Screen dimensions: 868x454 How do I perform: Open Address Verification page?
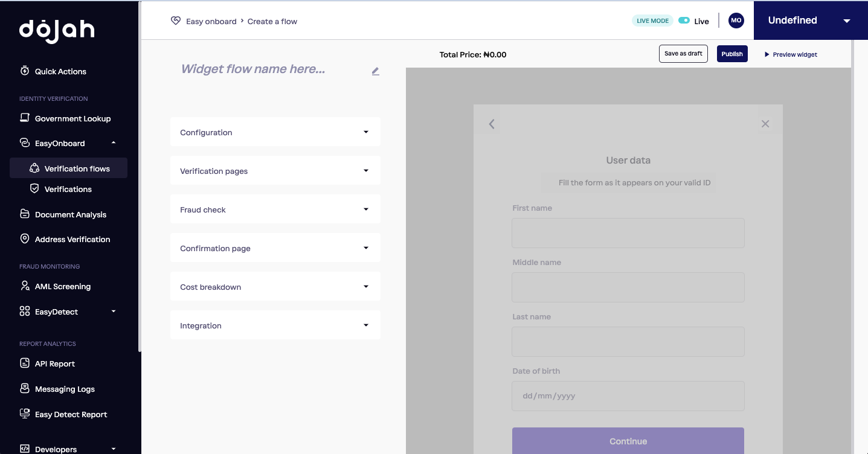72,239
